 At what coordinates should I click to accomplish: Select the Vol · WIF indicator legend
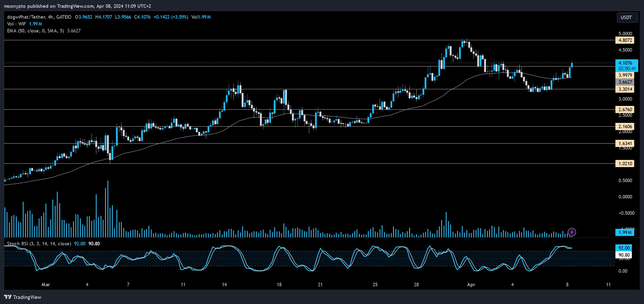[x=24, y=24]
